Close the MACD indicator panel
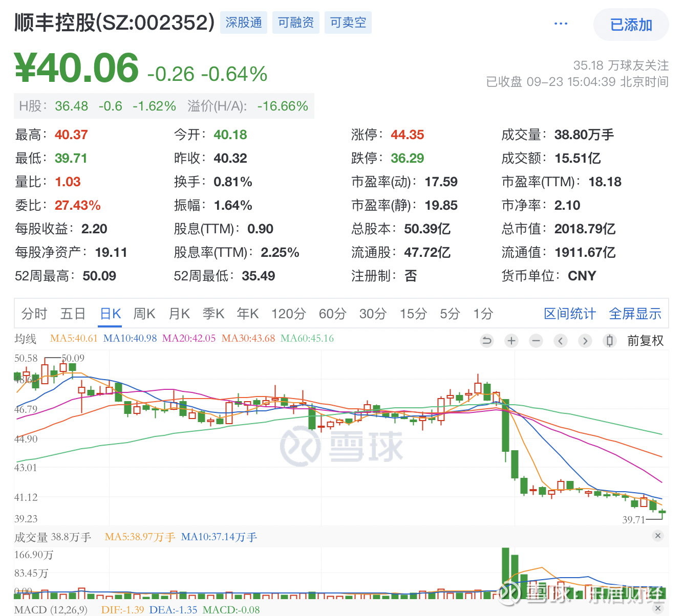This screenshot has height=616, width=685. (x=658, y=608)
